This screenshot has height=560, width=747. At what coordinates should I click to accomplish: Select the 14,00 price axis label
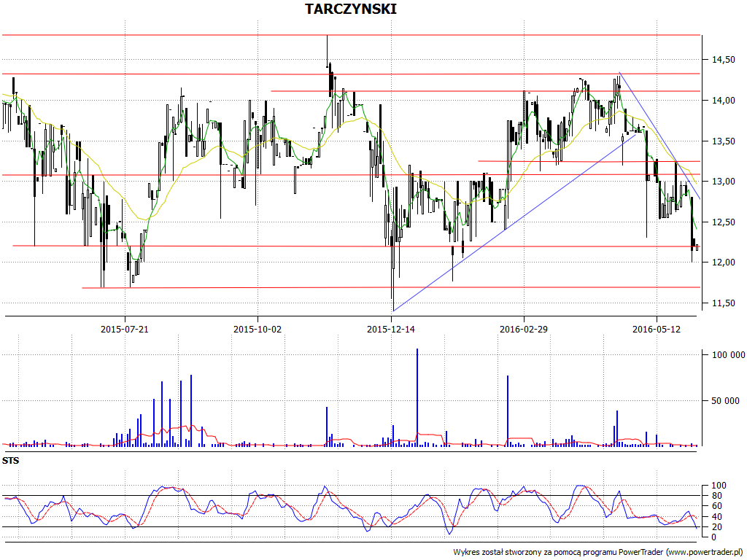(x=723, y=100)
